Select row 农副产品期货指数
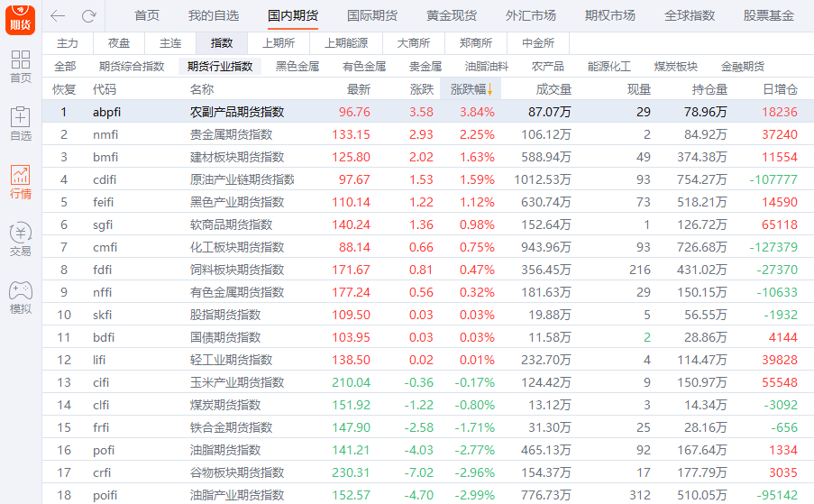This screenshot has height=504, width=814. click(x=428, y=112)
